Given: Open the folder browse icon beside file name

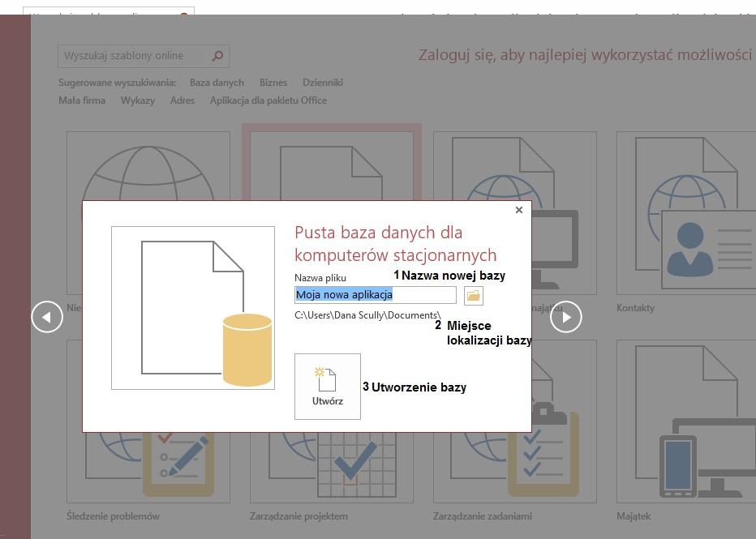Looking at the screenshot, I should [474, 295].
